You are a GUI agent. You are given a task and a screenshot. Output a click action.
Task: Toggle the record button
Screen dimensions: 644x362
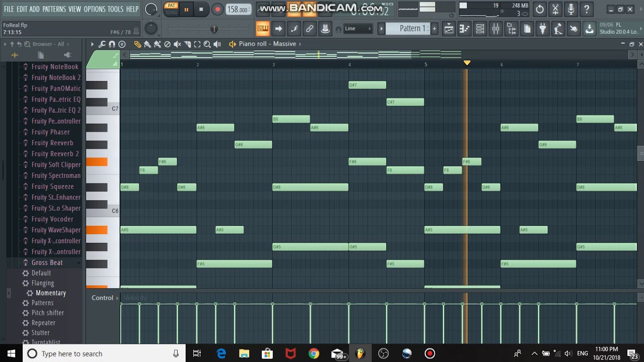[217, 9]
